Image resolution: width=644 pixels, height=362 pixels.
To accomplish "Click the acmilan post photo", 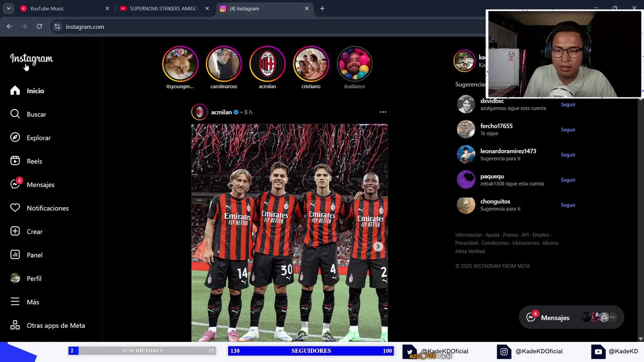I will click(x=289, y=233).
